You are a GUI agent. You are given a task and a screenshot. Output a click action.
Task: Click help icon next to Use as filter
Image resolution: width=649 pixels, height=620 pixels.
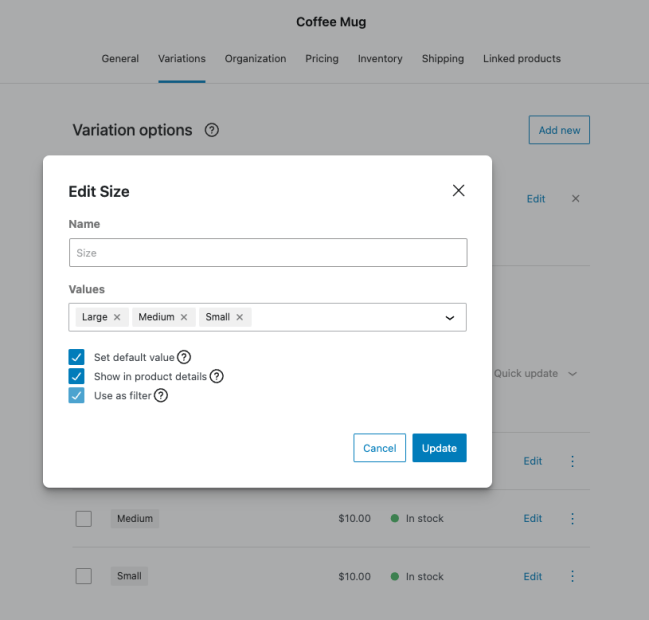point(161,396)
